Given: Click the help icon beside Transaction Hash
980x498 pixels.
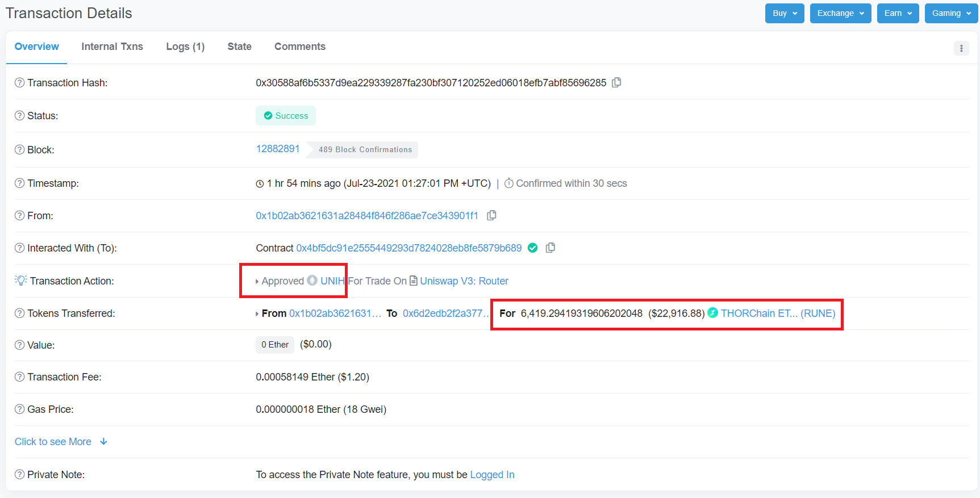Looking at the screenshot, I should click(20, 83).
